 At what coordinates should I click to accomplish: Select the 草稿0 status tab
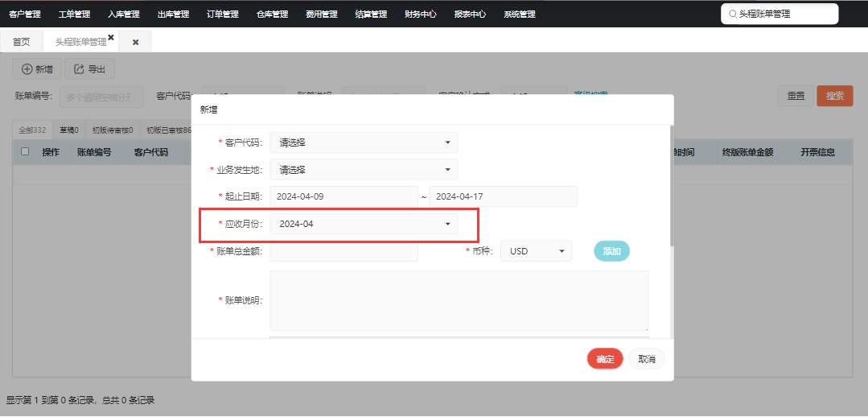(69, 130)
